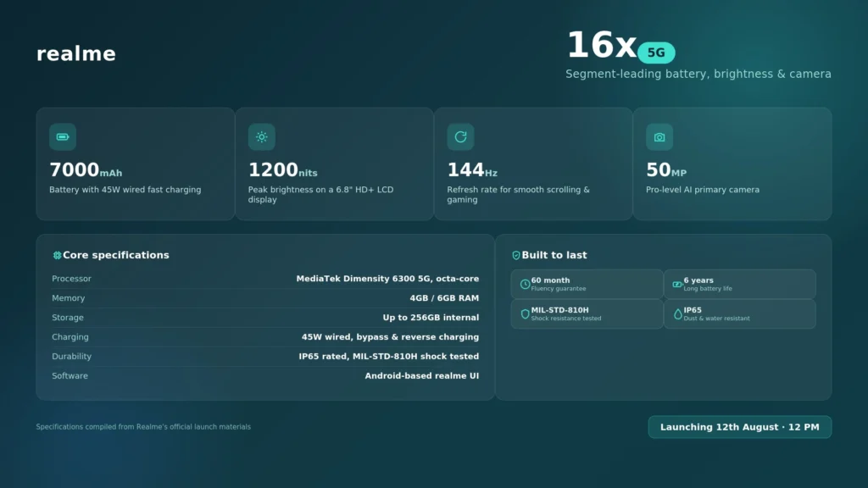Click 'Refresh rate for smooth scrolling & gaming'
Screen dimensions: 868x488
click(x=519, y=195)
